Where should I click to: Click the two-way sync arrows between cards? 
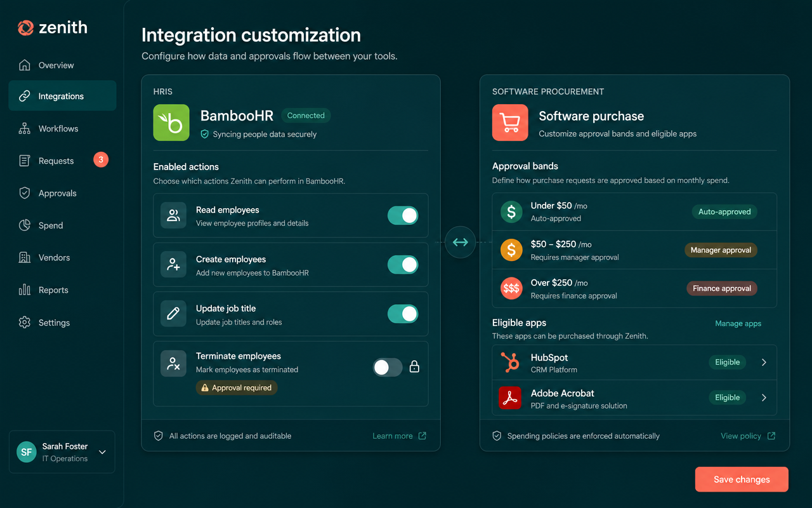[460, 243]
